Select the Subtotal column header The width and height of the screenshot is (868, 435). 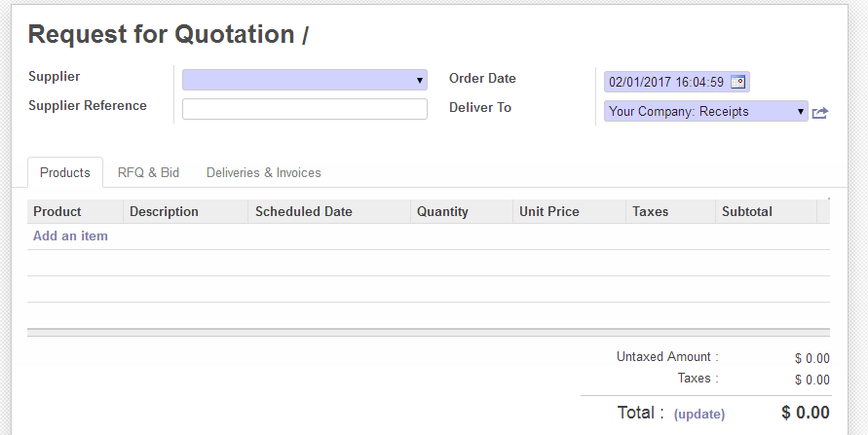[747, 211]
